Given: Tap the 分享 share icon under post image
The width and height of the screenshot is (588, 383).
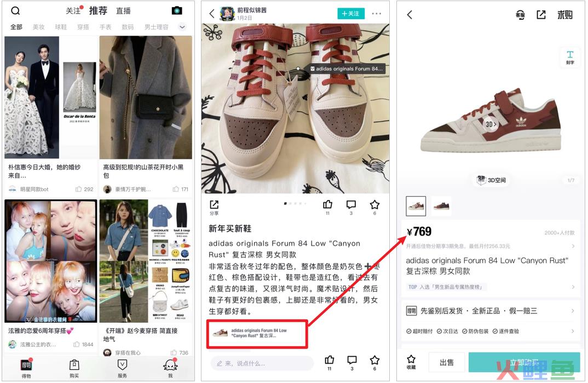Looking at the screenshot, I should point(214,208).
